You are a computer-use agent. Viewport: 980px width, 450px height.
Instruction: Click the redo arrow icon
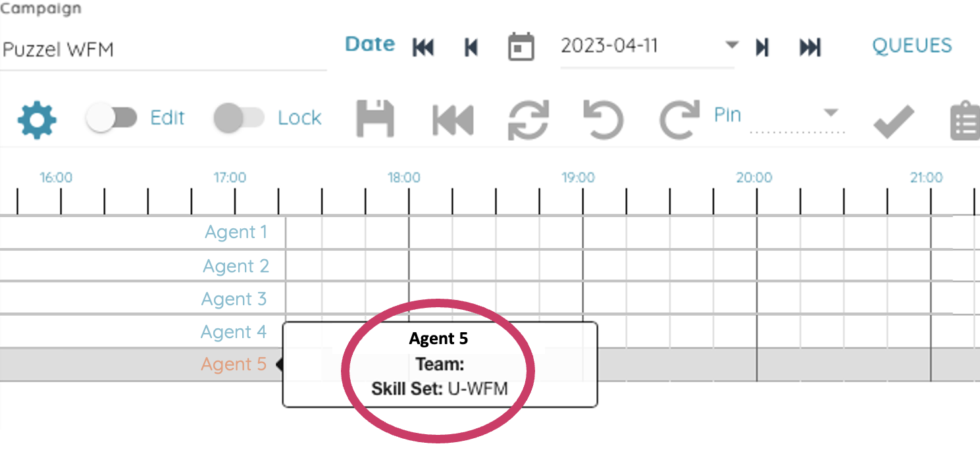point(680,120)
